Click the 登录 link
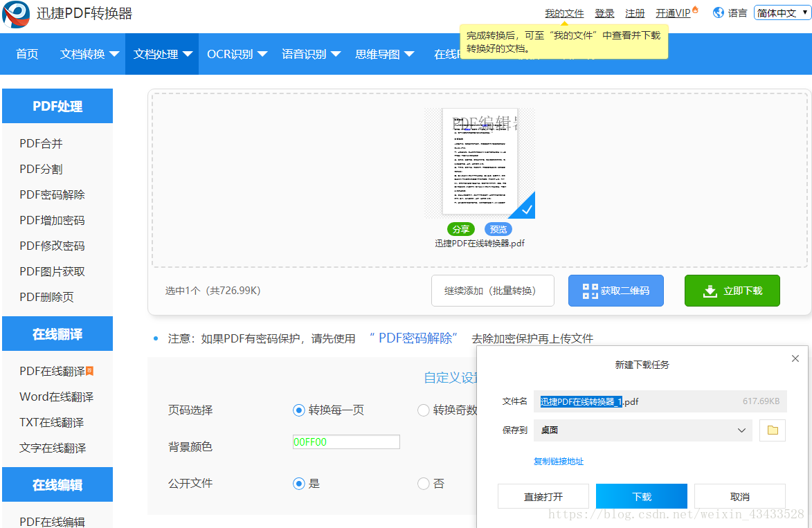The height and width of the screenshot is (528, 812). (604, 13)
